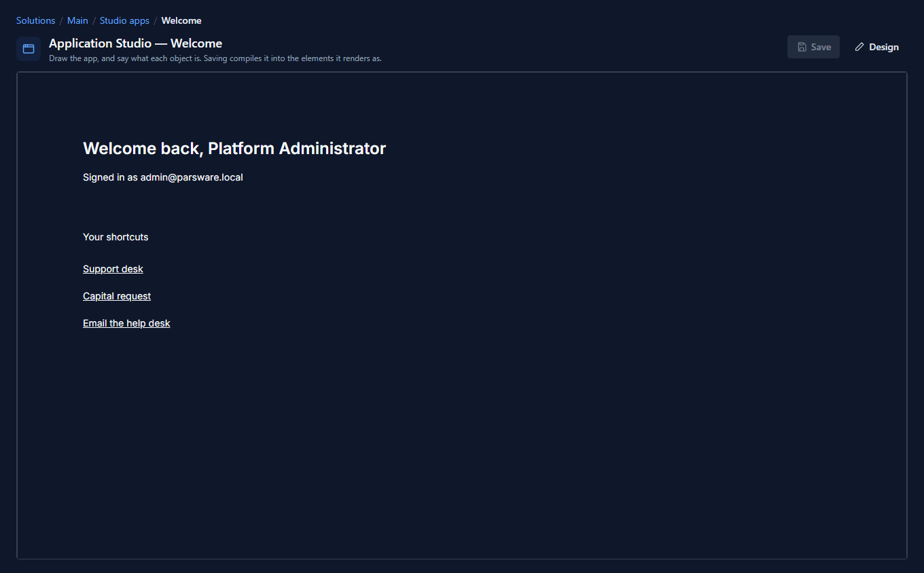The width and height of the screenshot is (924, 573).
Task: Open the Main breadcrumb link
Action: [77, 20]
